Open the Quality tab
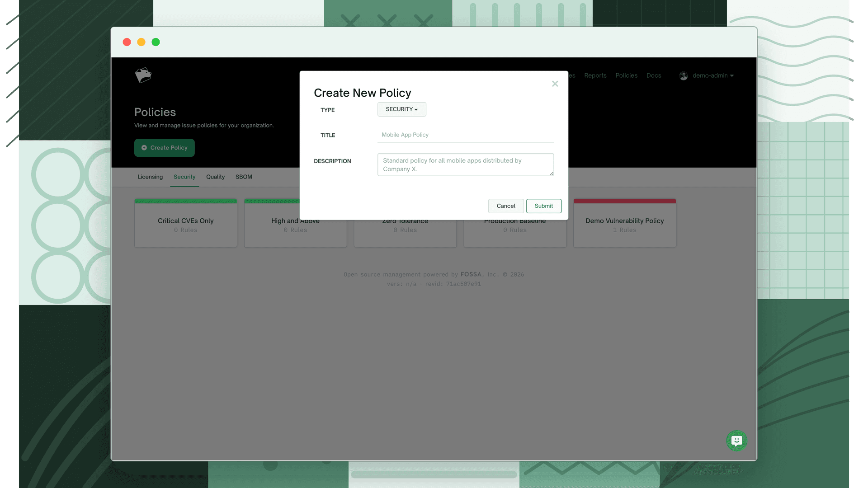This screenshot has width=868, height=488. [x=215, y=177]
